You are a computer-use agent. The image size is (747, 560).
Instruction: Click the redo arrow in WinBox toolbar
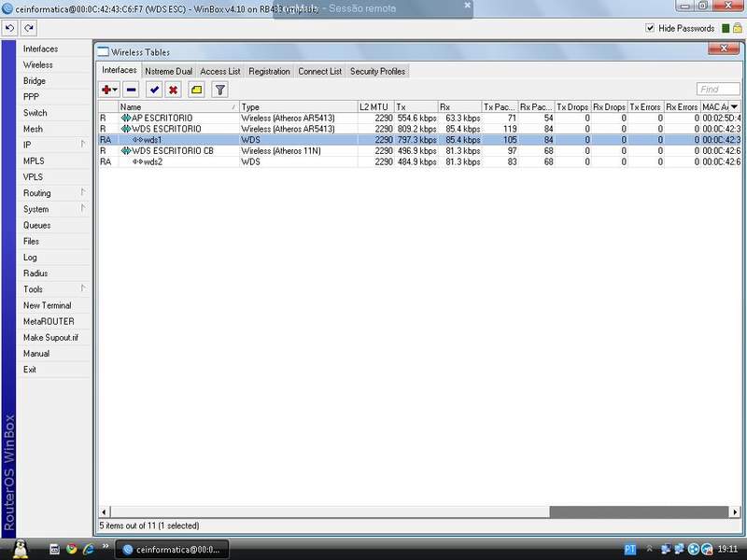[29, 28]
